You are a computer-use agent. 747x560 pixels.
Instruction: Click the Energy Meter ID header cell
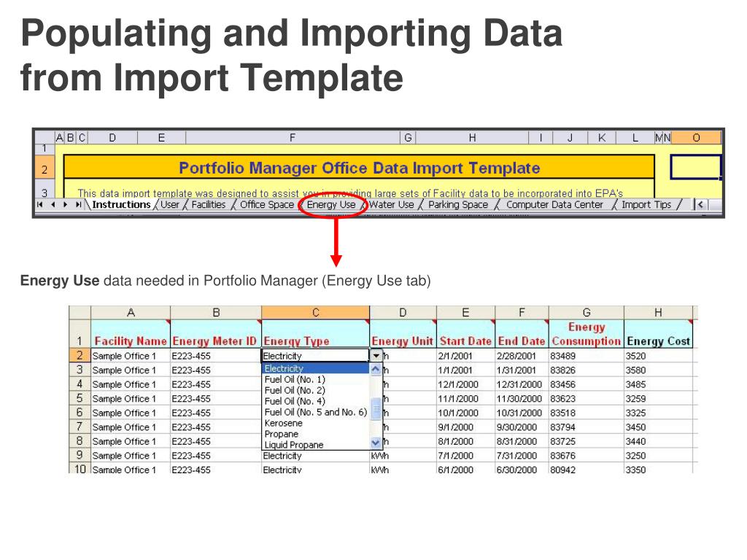coord(216,334)
